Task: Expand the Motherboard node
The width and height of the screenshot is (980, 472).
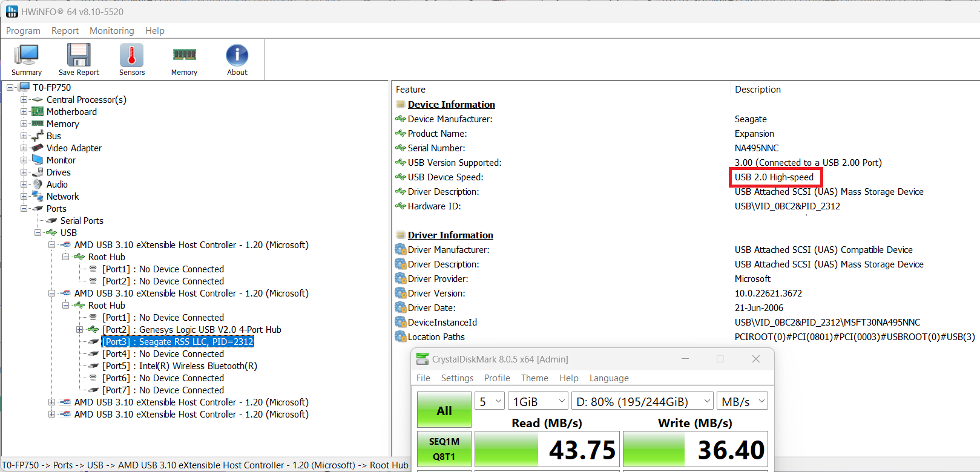Action: click(x=24, y=112)
